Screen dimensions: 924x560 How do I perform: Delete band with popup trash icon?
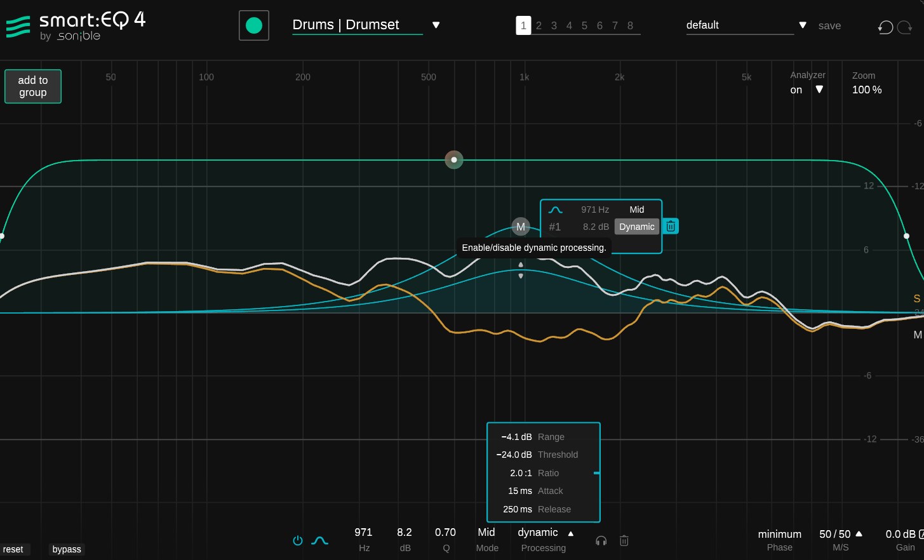point(671,226)
